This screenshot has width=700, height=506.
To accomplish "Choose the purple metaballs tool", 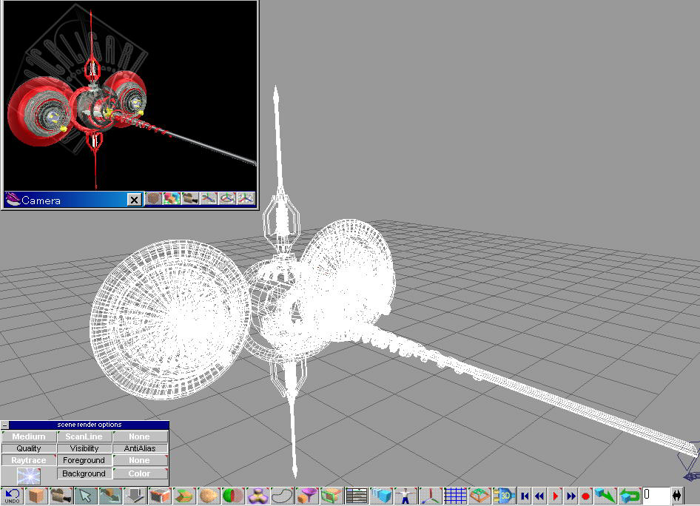I will pyautogui.click(x=258, y=496).
